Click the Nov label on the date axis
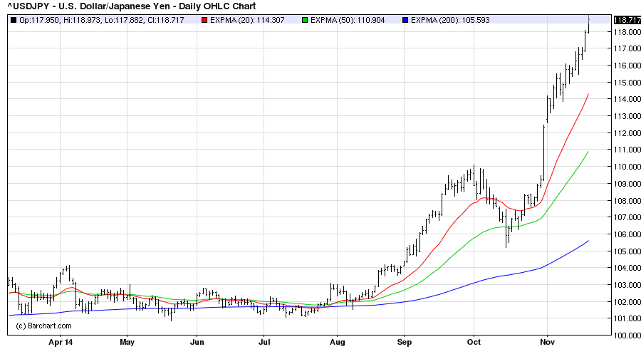The height and width of the screenshot is (364, 641). [547, 343]
